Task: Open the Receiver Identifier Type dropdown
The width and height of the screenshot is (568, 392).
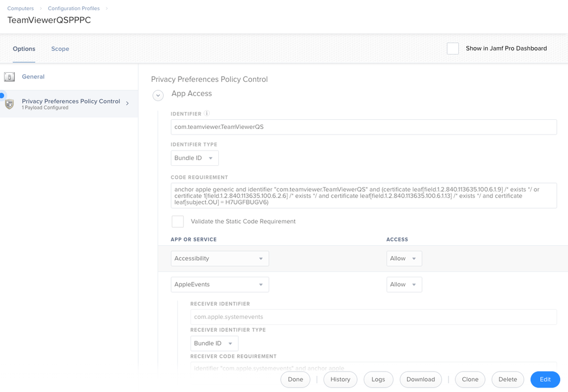Action: [214, 344]
